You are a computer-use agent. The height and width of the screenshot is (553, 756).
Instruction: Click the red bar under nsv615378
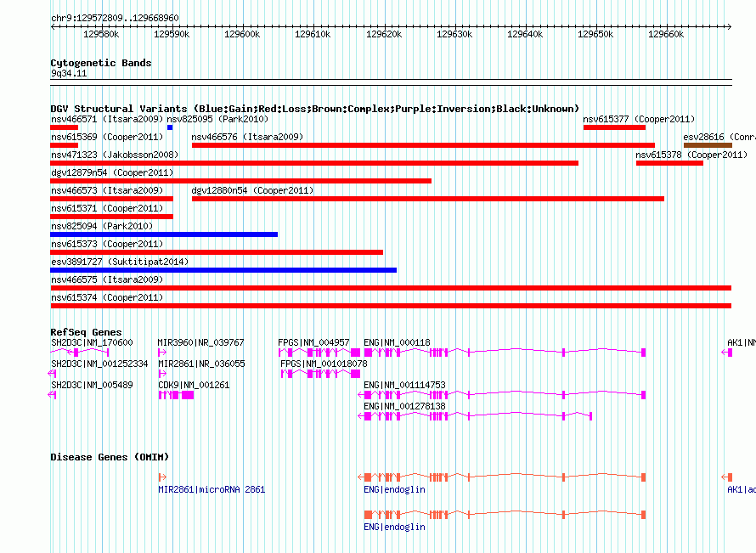pos(669,163)
